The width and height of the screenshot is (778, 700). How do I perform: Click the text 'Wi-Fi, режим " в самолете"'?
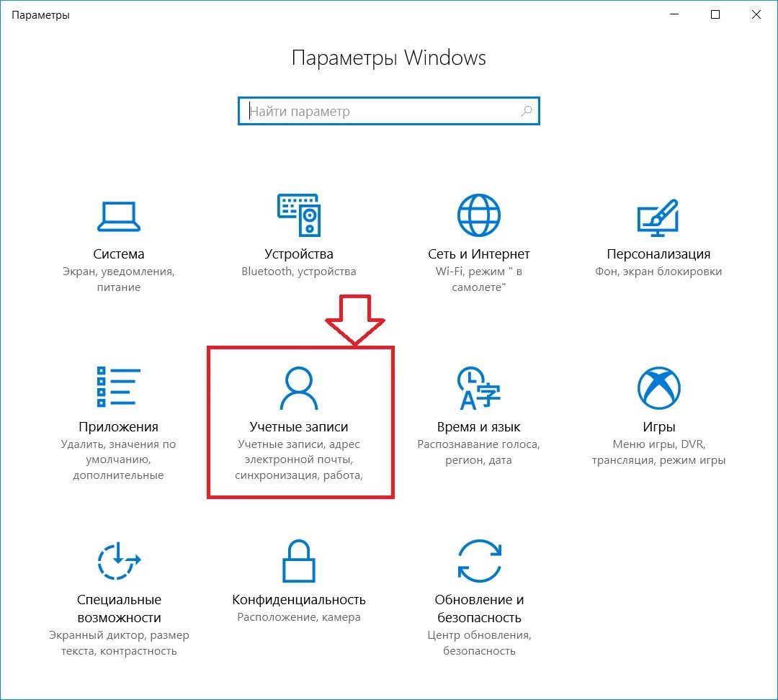[479, 279]
